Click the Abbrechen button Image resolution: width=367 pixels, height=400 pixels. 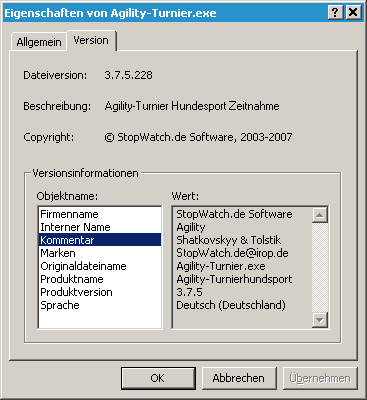(239, 378)
